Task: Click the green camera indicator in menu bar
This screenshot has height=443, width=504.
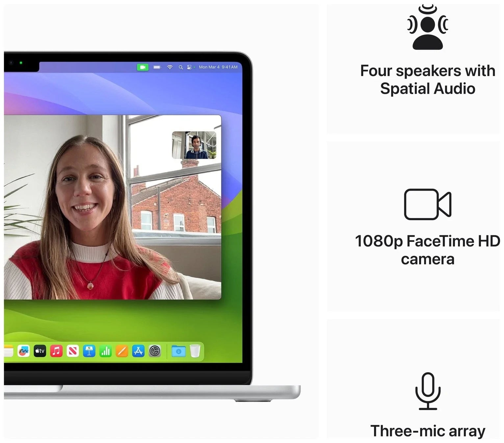Action: tap(142, 67)
